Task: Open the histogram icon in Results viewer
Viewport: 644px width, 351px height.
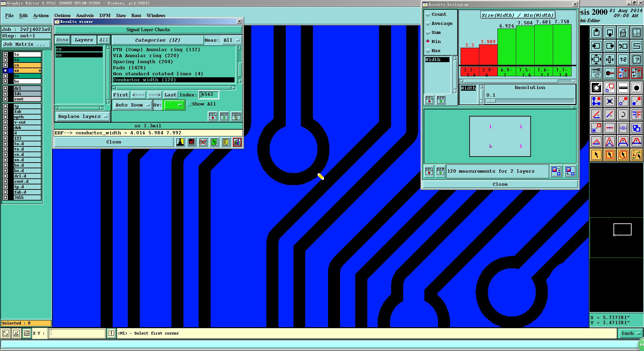Action: (x=237, y=142)
